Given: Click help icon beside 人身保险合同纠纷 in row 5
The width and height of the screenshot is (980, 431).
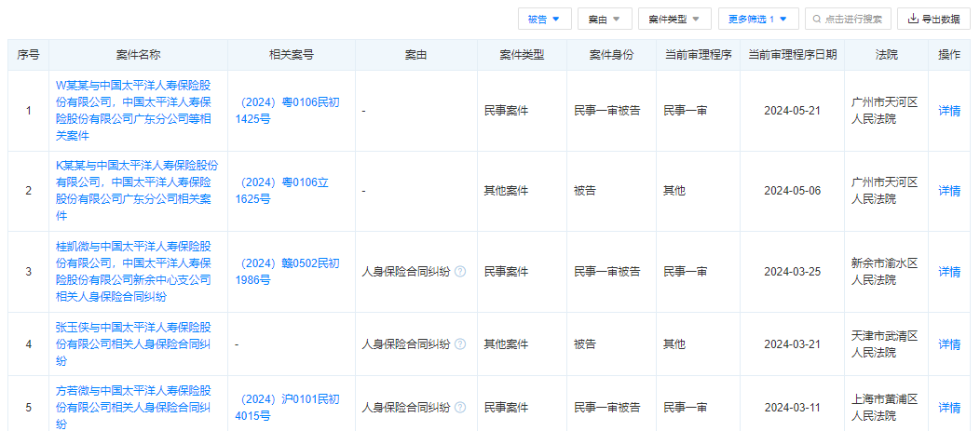Looking at the screenshot, I should [460, 408].
